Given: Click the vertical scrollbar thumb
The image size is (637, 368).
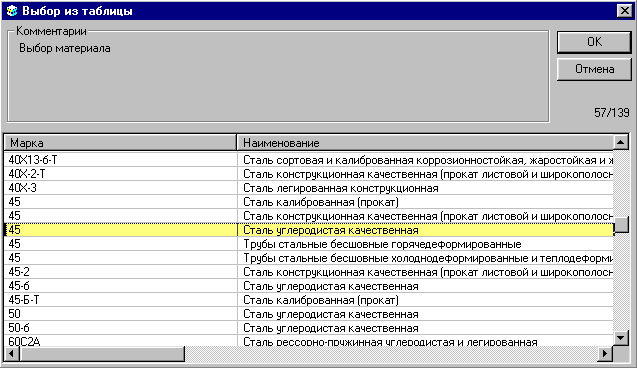Looking at the screenshot, I should coord(621,225).
